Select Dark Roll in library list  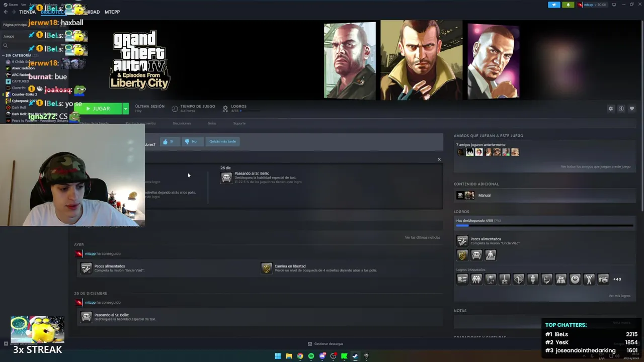click(19, 107)
